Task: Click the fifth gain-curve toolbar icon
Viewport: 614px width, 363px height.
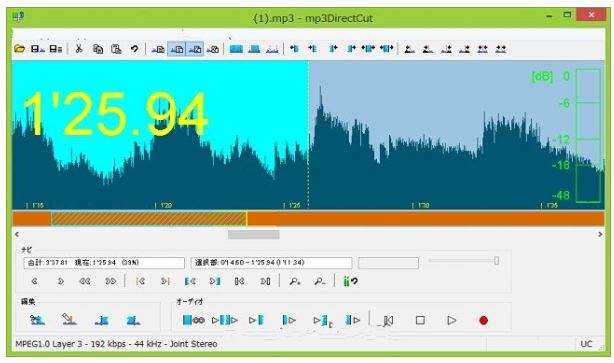Action: coord(482,49)
